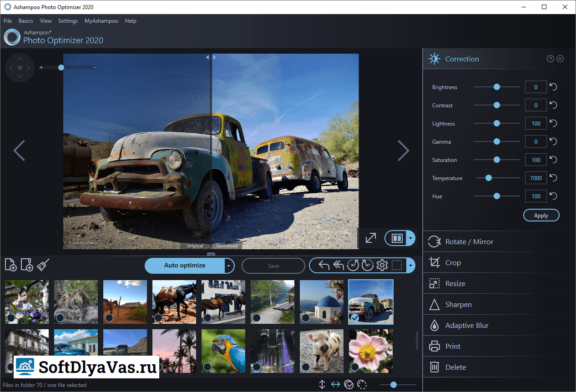Open the gear settings icon in toolbar

382,266
